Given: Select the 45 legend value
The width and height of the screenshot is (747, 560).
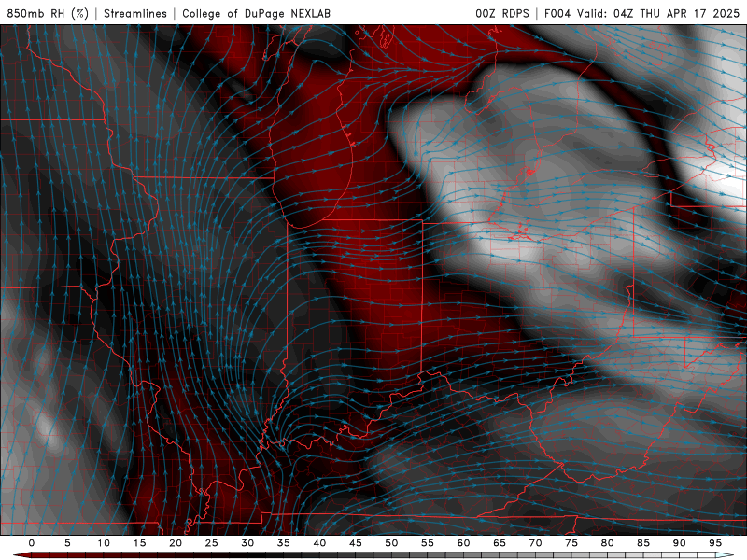Looking at the screenshot, I should click(x=356, y=543).
